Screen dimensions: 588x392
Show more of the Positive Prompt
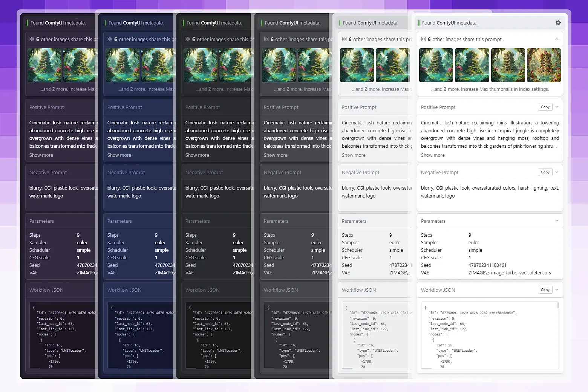[x=432, y=155]
